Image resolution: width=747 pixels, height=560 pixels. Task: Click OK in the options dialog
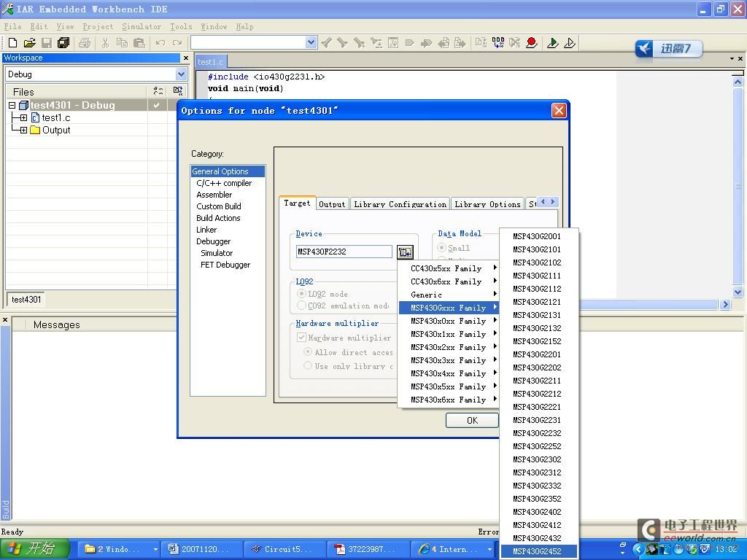(472, 421)
